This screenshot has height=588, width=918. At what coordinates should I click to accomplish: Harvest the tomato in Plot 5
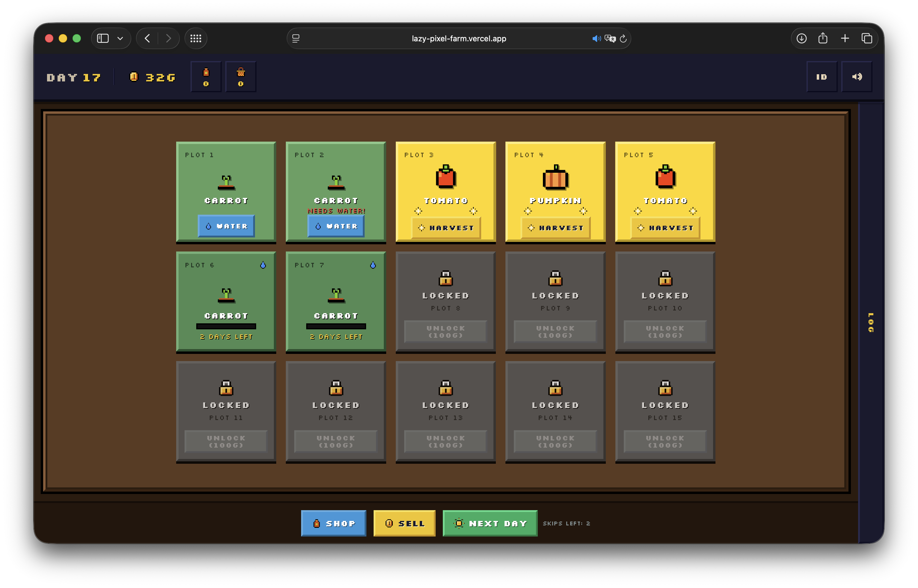pos(665,228)
